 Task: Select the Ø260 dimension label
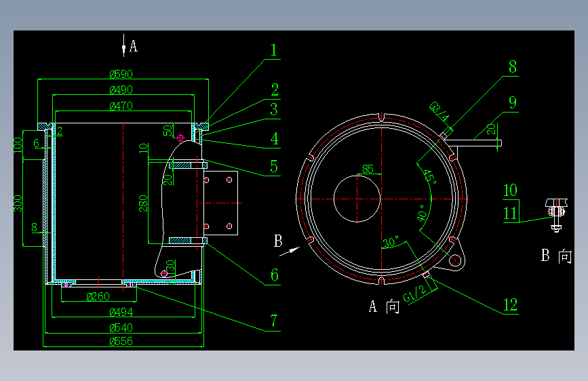[x=98, y=297]
